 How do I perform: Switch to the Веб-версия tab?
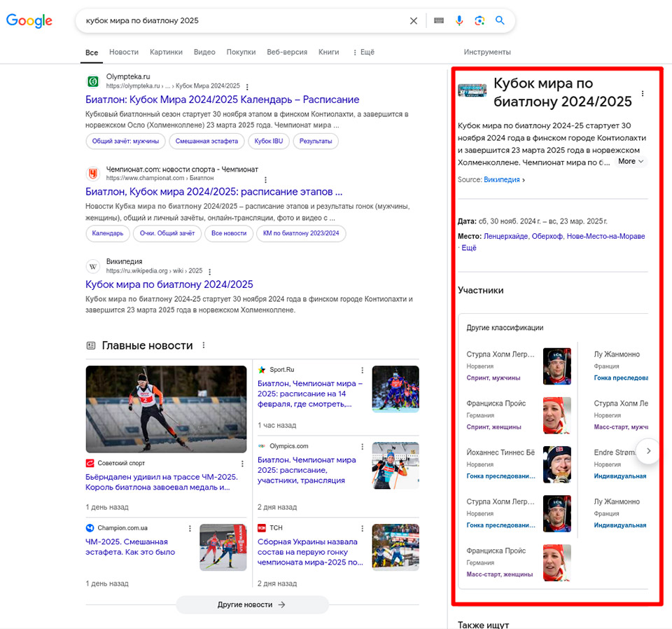pos(287,53)
